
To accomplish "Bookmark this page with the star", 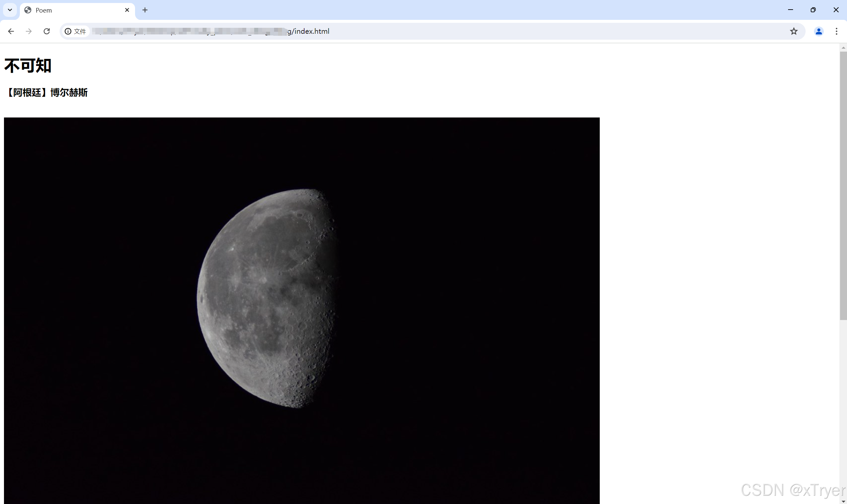I will [794, 31].
